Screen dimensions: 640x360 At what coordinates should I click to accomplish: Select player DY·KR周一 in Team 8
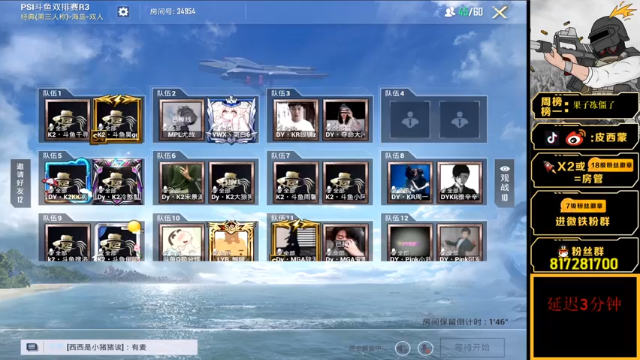[x=410, y=182]
